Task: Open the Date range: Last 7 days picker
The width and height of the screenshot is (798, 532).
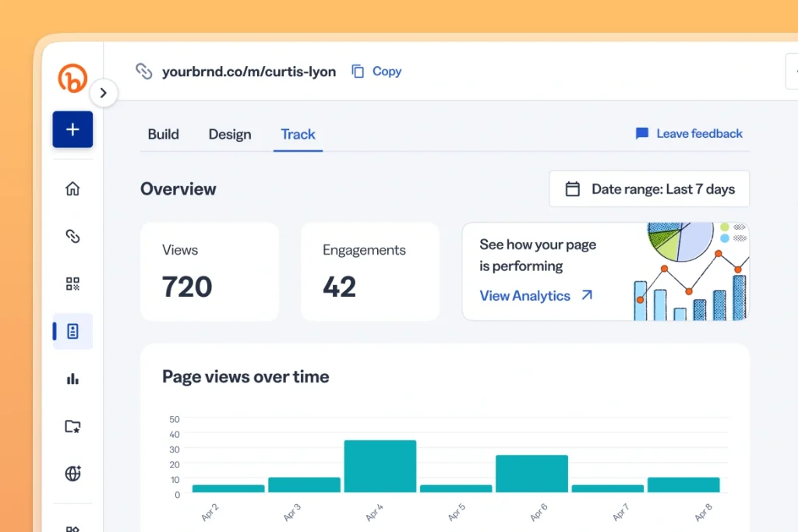Action: 649,189
